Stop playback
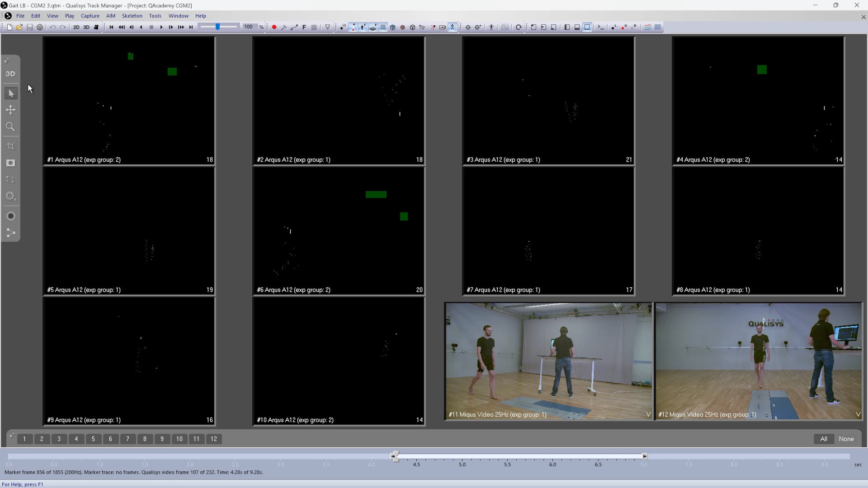Image resolution: width=868 pixels, height=488 pixels. click(x=151, y=27)
